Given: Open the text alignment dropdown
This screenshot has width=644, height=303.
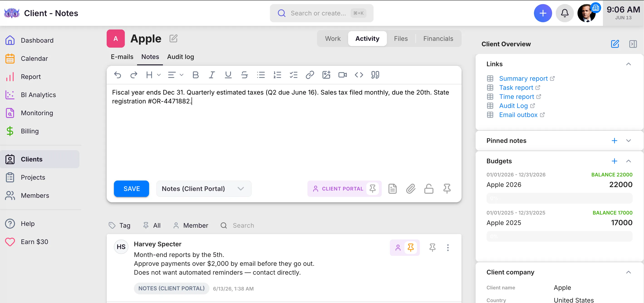Looking at the screenshot, I should pyautogui.click(x=175, y=75).
